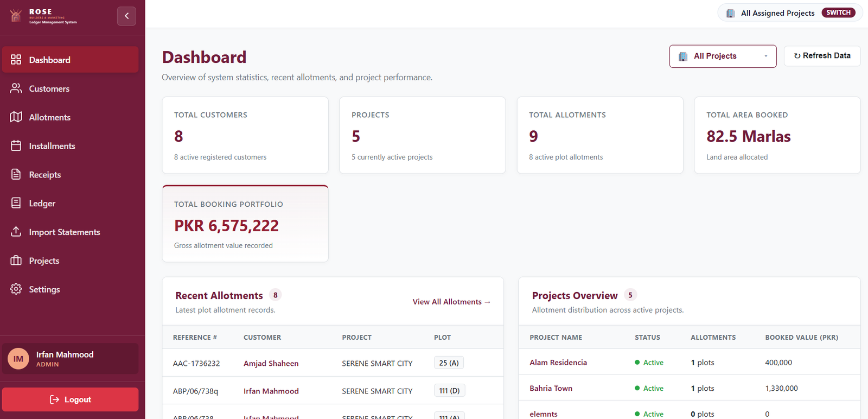The image size is (868, 419).
Task: Collapse the sidebar with the chevron button
Action: (x=126, y=16)
